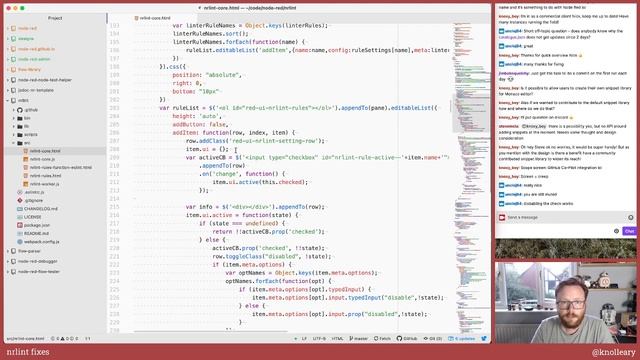
Task: Click the repo icon beside node-red-flow-tester
Action: tap(13, 271)
